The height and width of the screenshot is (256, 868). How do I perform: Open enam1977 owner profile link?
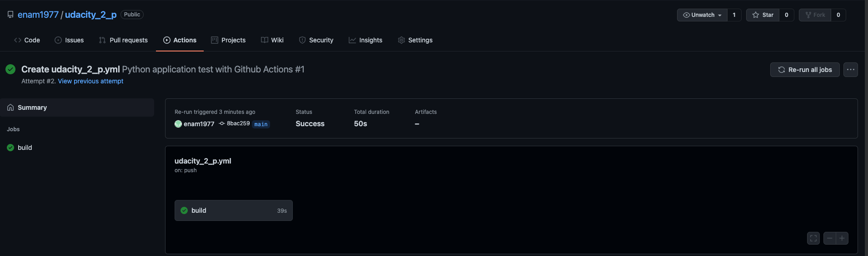click(38, 15)
